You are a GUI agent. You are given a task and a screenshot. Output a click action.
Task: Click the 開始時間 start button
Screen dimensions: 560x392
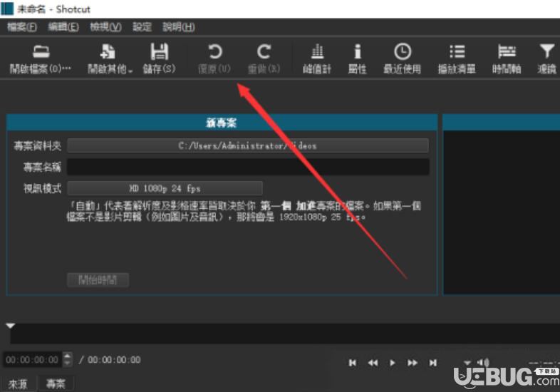[x=98, y=280]
